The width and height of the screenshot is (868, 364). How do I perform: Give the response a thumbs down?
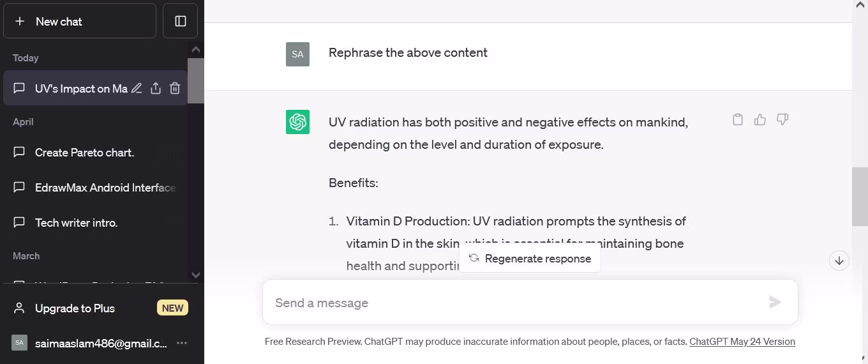782,119
